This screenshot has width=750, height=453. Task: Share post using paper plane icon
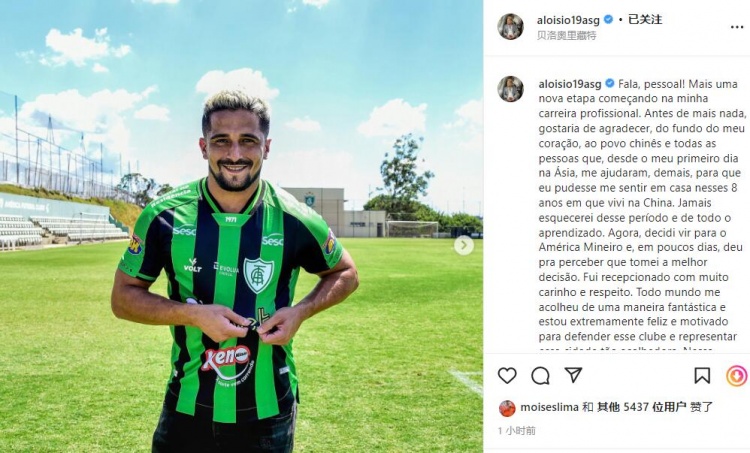573,375
